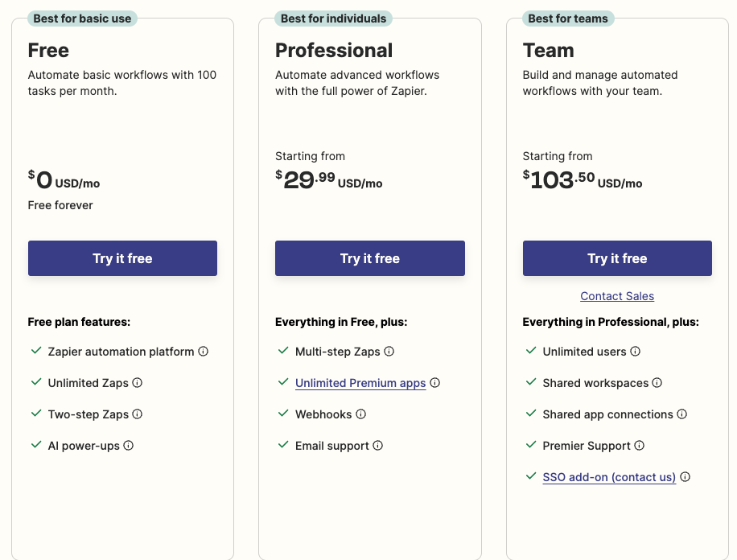Show info for Premier Support

[x=640, y=446]
